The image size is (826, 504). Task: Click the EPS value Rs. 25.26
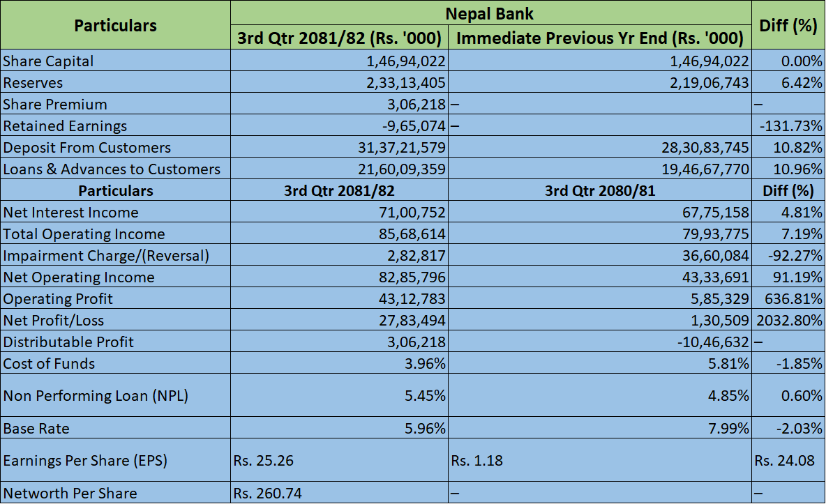[x=264, y=460]
